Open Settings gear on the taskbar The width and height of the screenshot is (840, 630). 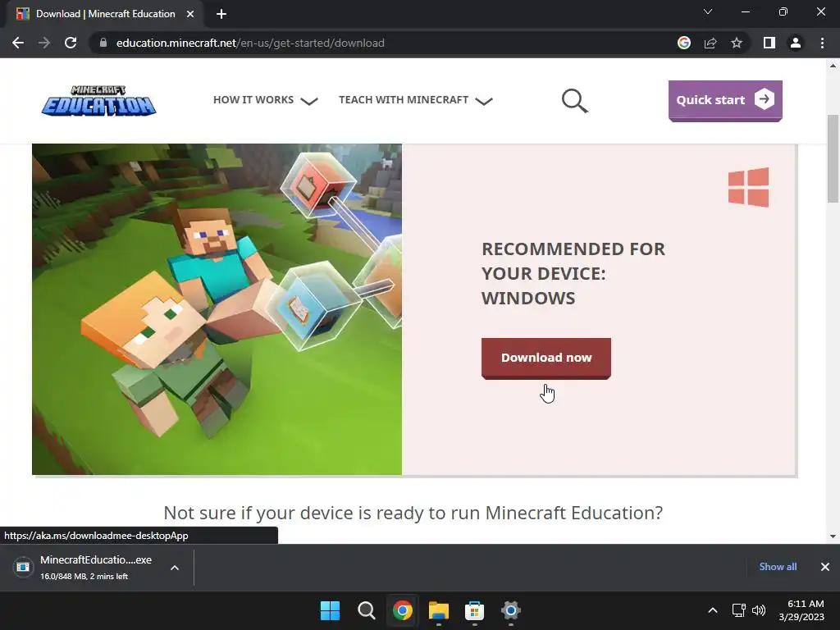(x=511, y=610)
